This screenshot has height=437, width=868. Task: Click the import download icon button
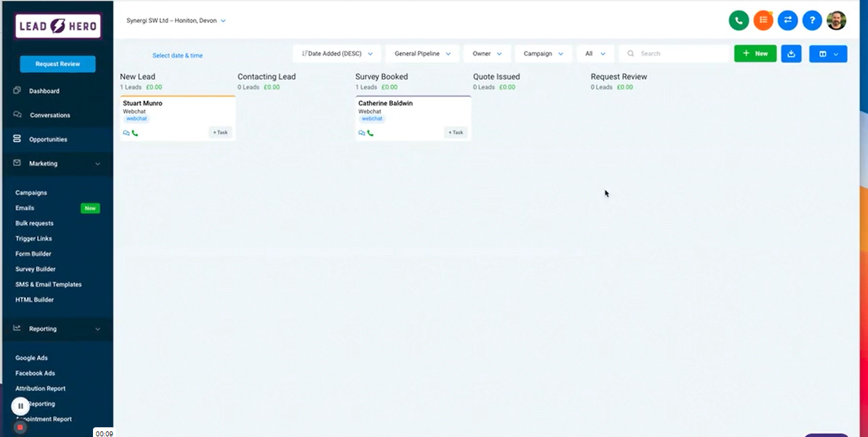(x=791, y=53)
